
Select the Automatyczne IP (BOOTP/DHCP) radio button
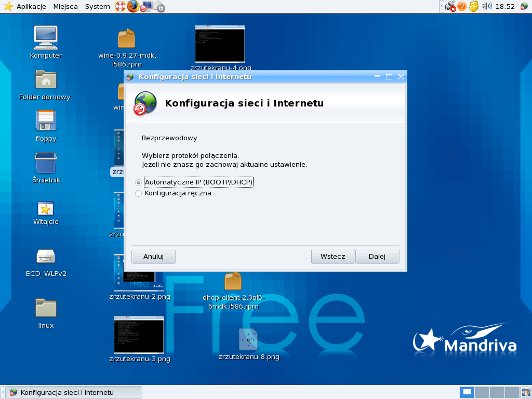(138, 182)
